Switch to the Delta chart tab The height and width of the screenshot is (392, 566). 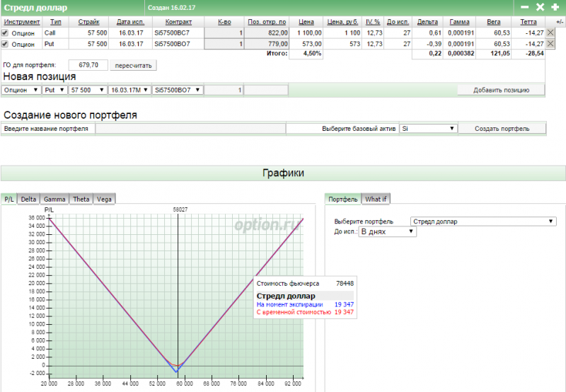pos(29,200)
